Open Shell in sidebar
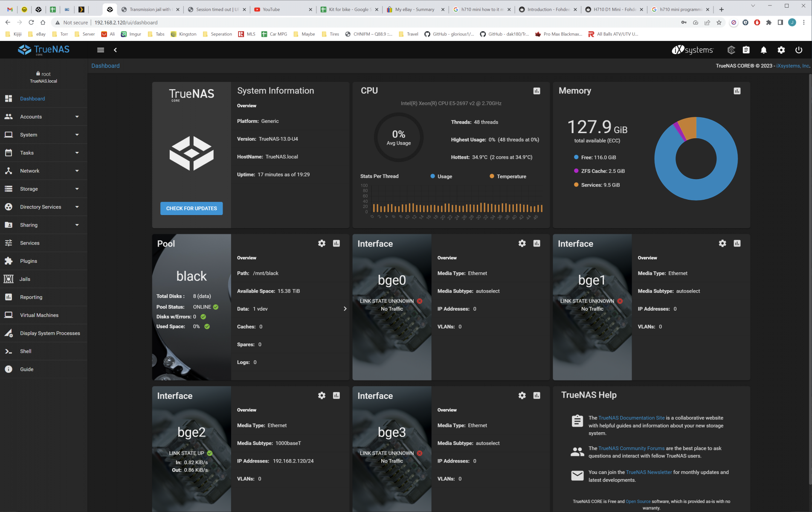812x512 pixels. click(43, 351)
